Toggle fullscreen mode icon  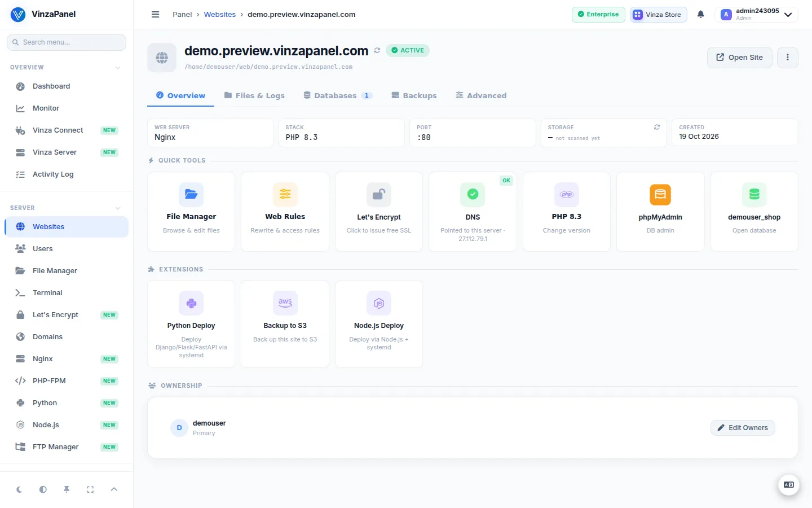(x=90, y=489)
